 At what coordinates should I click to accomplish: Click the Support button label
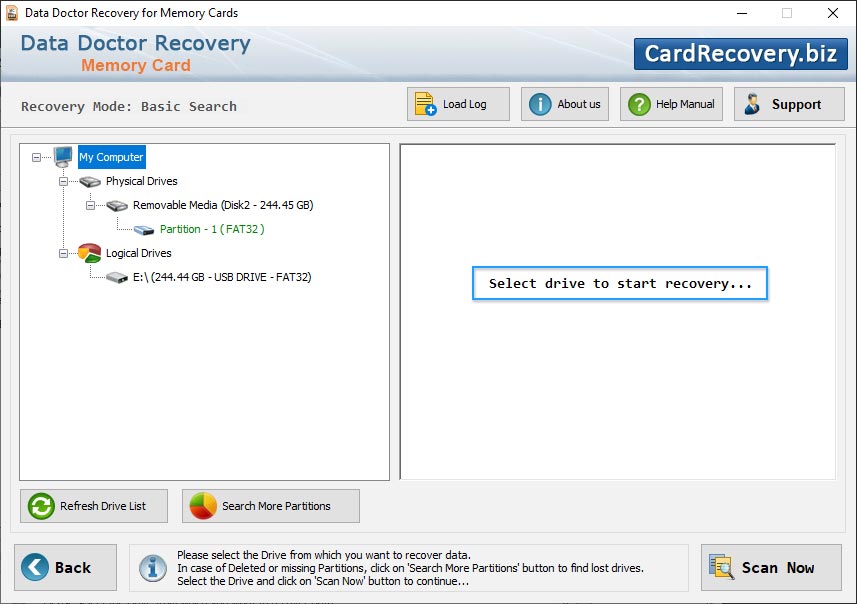click(796, 104)
